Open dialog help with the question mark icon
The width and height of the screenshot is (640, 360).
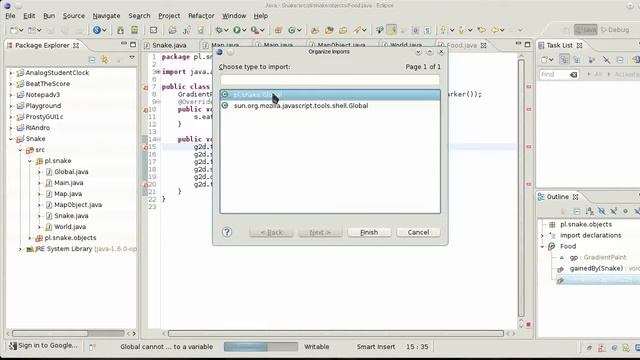227,232
